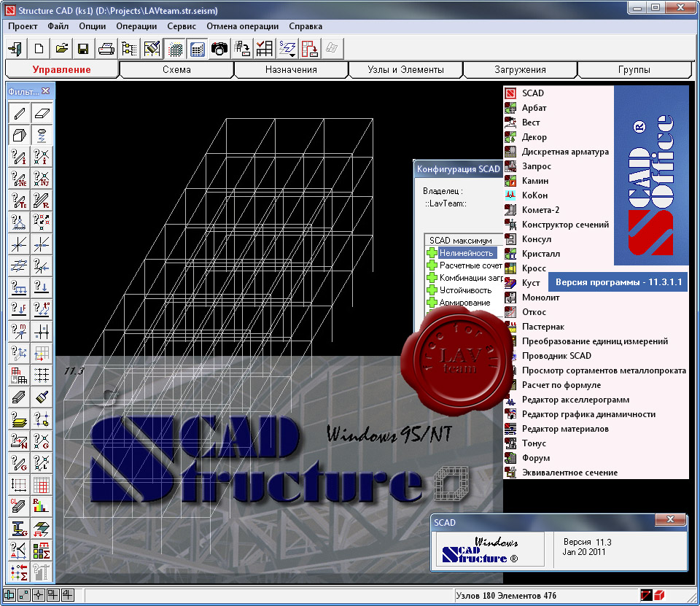This screenshot has width=700, height=606.
Task: Launch Арбат from SCAD Office list
Action: pyautogui.click(x=534, y=108)
